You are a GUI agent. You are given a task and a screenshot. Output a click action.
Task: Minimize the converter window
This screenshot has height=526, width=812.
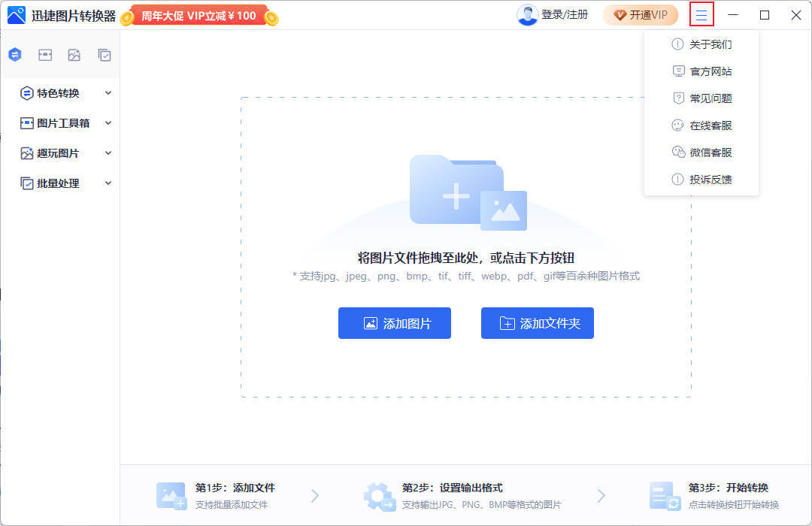[733, 15]
